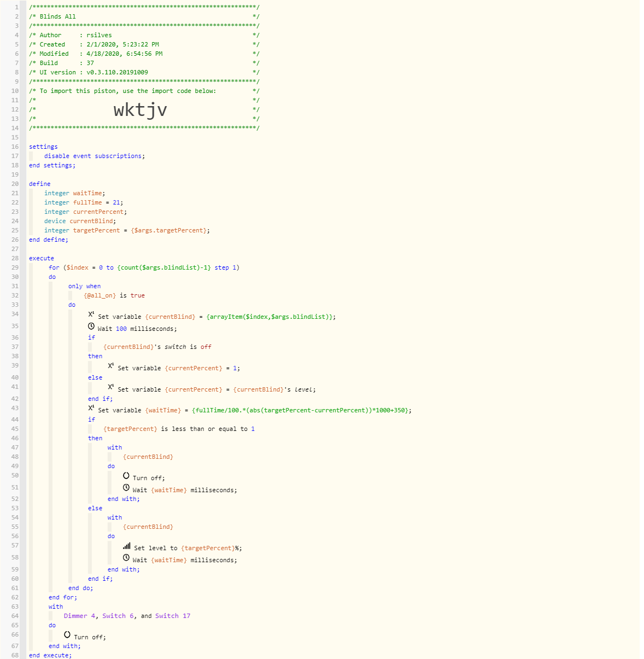Click the for loop statement with $index
Screen dimensions: 644x659
(144, 267)
